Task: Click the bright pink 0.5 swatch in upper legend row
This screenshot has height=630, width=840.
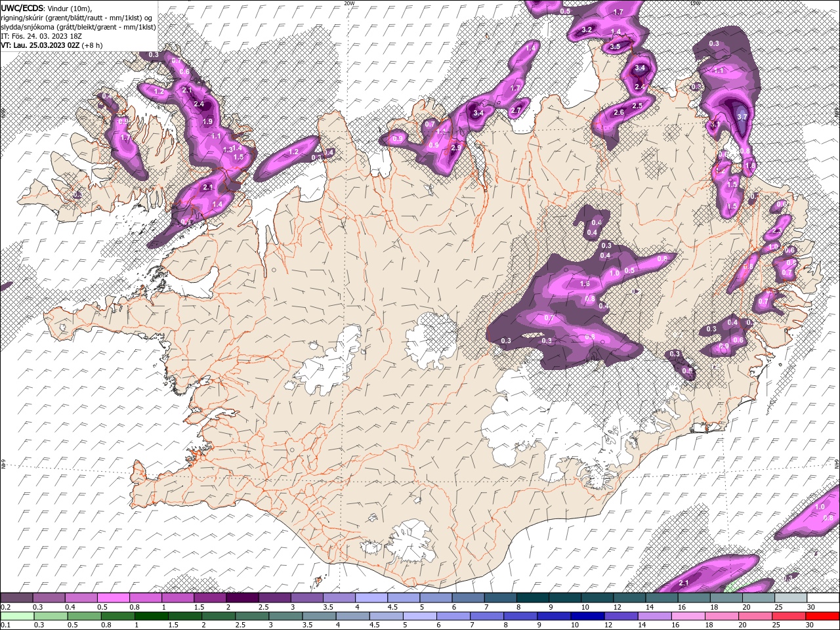Action: click(114, 598)
